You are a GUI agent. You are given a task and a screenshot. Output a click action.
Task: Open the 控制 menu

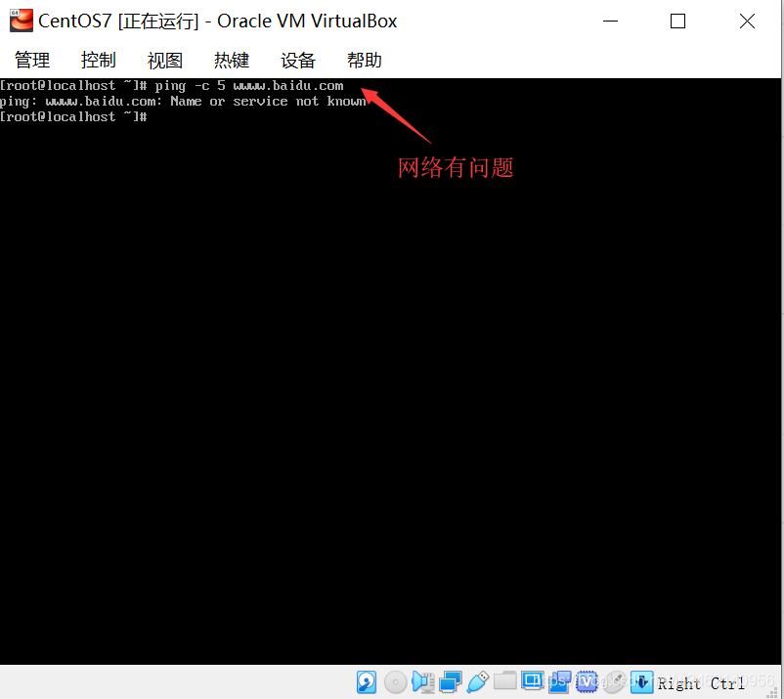[99, 61]
